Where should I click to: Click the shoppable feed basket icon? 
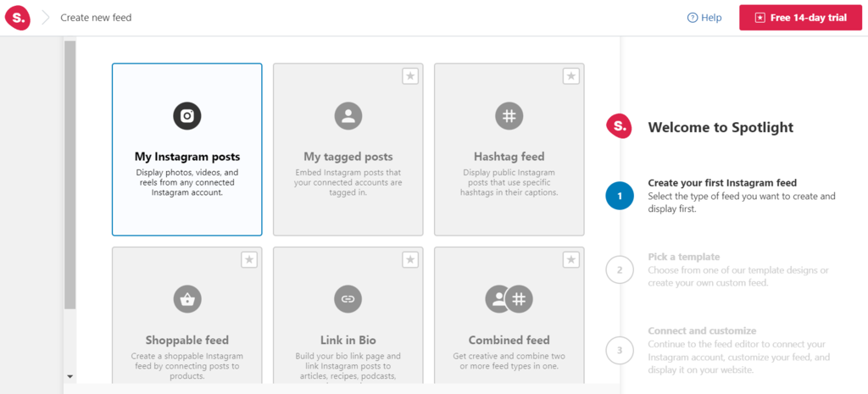(186, 298)
